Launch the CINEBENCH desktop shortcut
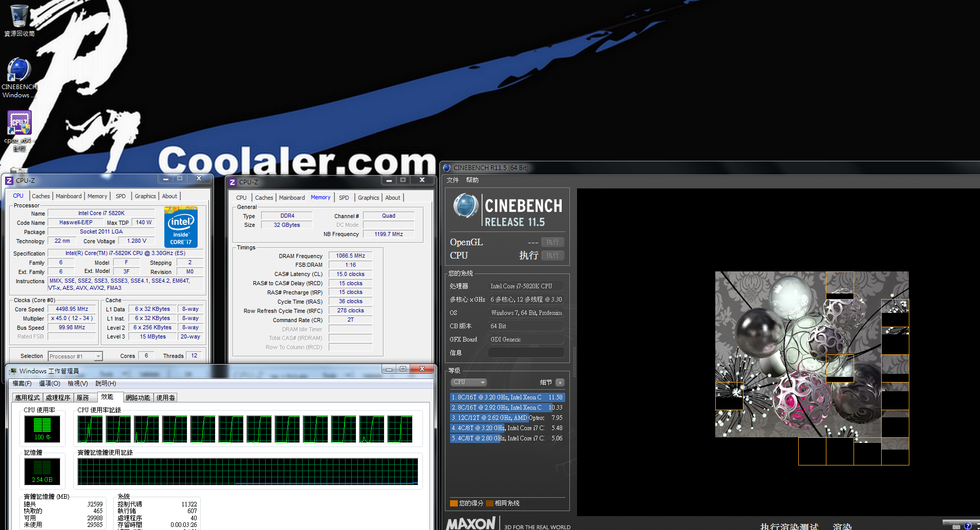Image resolution: width=980 pixels, height=530 pixels. (x=19, y=77)
